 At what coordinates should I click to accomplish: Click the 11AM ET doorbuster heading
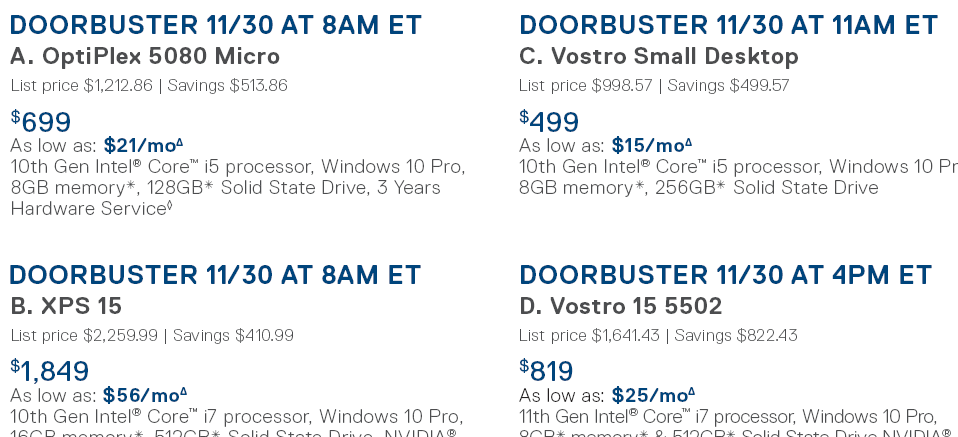(x=728, y=25)
